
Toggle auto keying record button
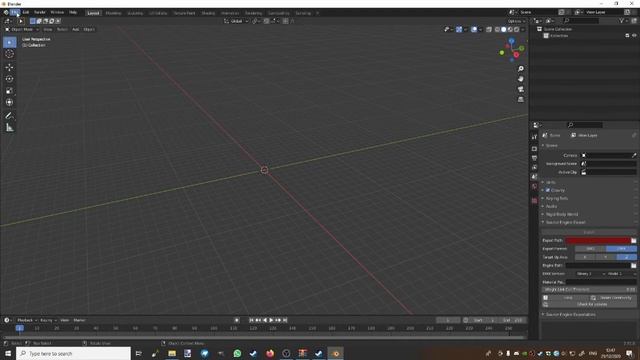point(237,320)
